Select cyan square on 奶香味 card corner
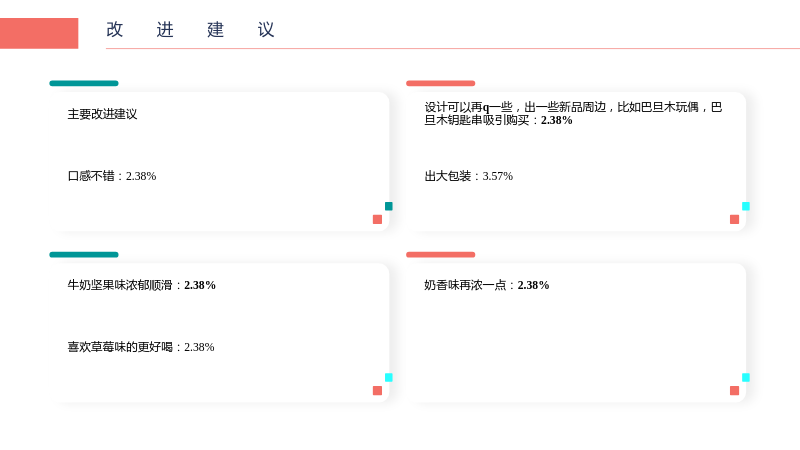The height and width of the screenshot is (450, 800). 746,378
